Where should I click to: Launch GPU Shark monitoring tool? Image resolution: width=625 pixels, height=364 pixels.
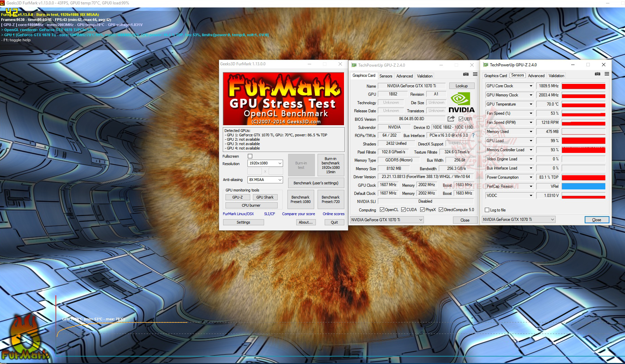265,197
